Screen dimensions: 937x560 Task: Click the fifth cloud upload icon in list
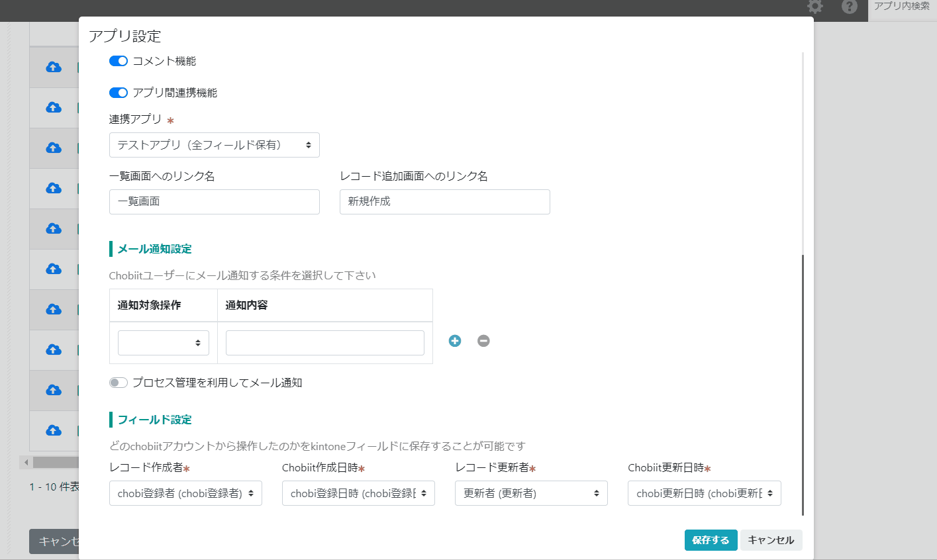[54, 228]
